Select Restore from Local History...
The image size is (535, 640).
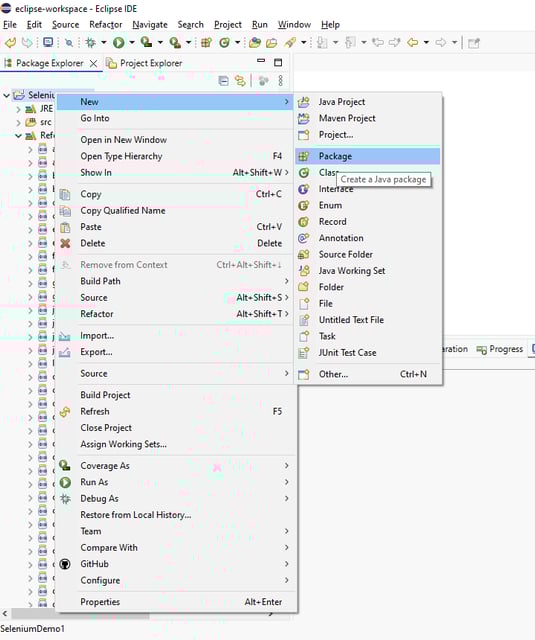pyautogui.click(x=175, y=515)
